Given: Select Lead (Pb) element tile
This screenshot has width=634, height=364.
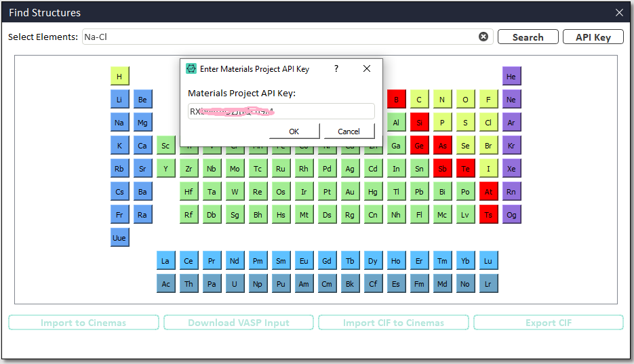Looking at the screenshot, I should (419, 192).
